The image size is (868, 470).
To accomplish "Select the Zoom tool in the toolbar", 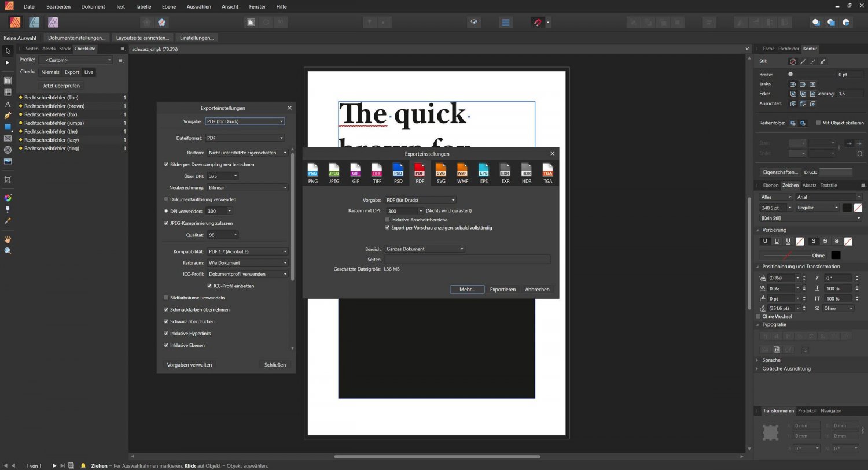I will 8,251.
